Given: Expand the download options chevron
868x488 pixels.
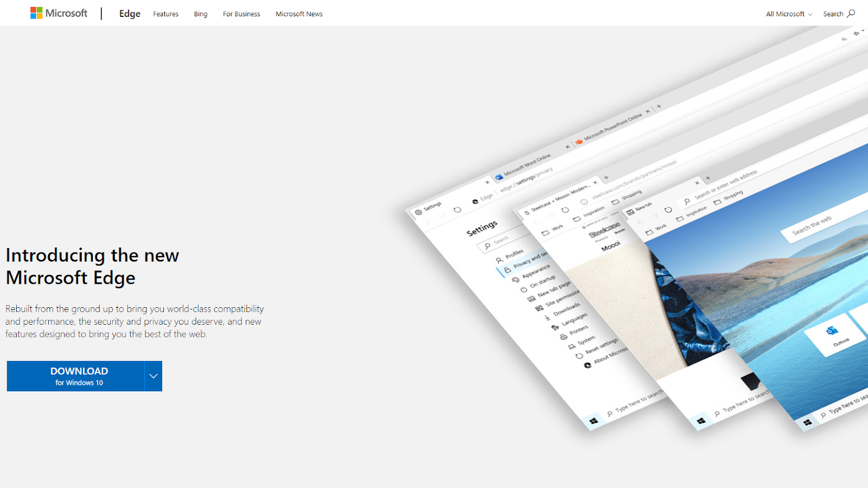Looking at the screenshot, I should 154,376.
